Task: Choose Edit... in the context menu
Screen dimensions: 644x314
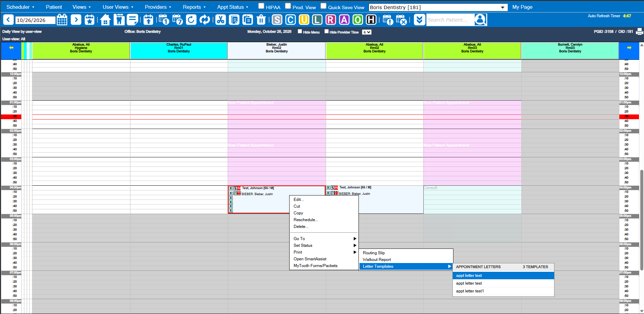Action: [324, 200]
